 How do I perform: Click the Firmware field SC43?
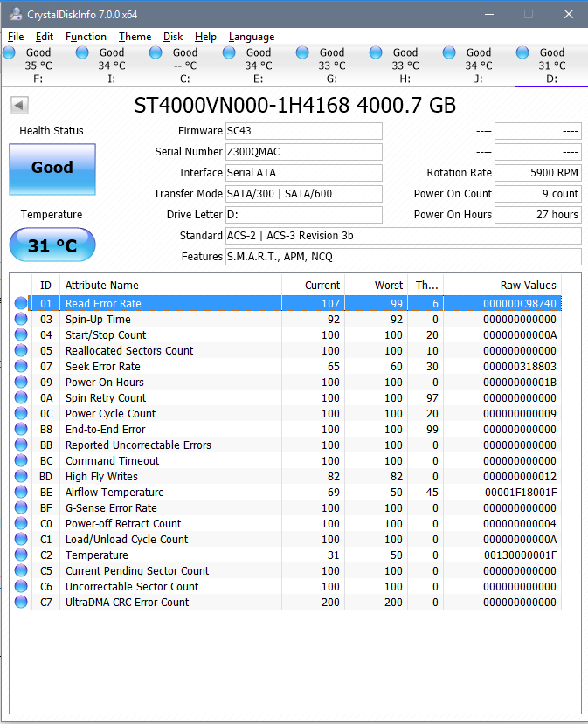[303, 131]
